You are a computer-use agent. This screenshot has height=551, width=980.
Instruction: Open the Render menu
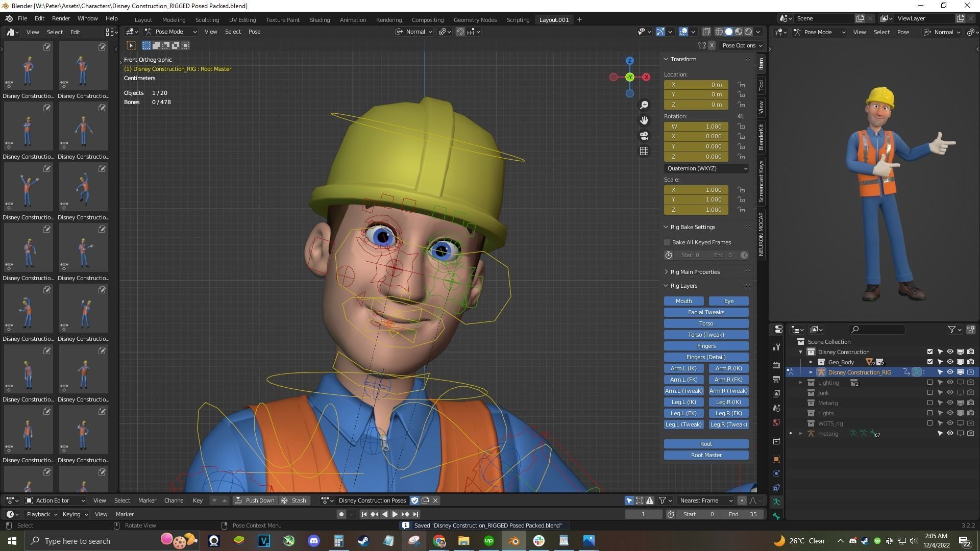[x=61, y=18]
